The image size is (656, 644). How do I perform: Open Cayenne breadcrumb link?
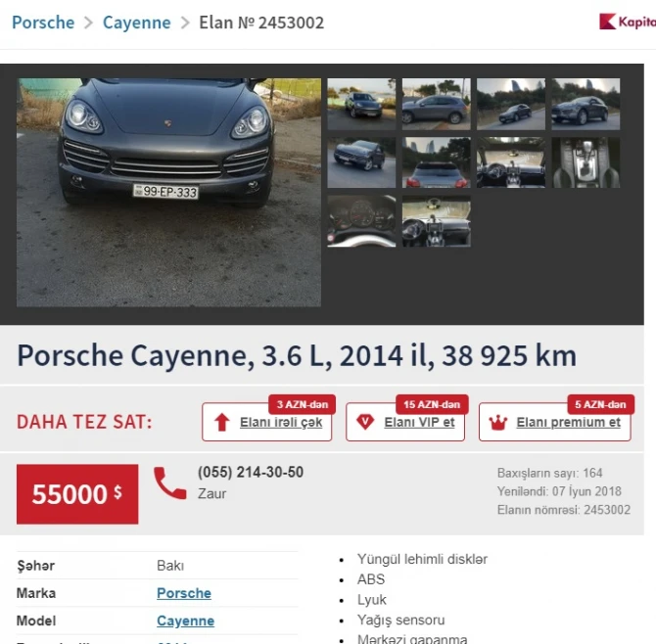137,23
